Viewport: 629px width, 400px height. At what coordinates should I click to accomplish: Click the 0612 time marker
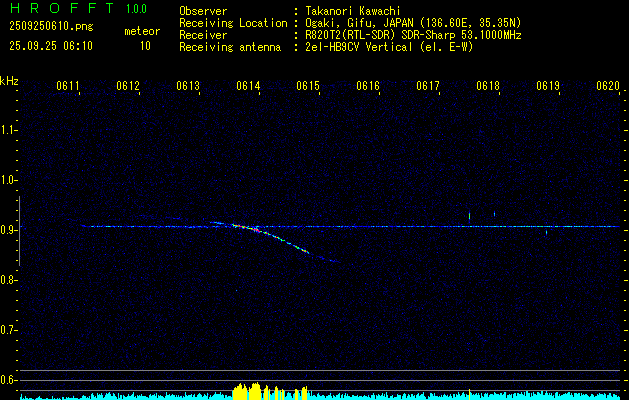coord(128,86)
